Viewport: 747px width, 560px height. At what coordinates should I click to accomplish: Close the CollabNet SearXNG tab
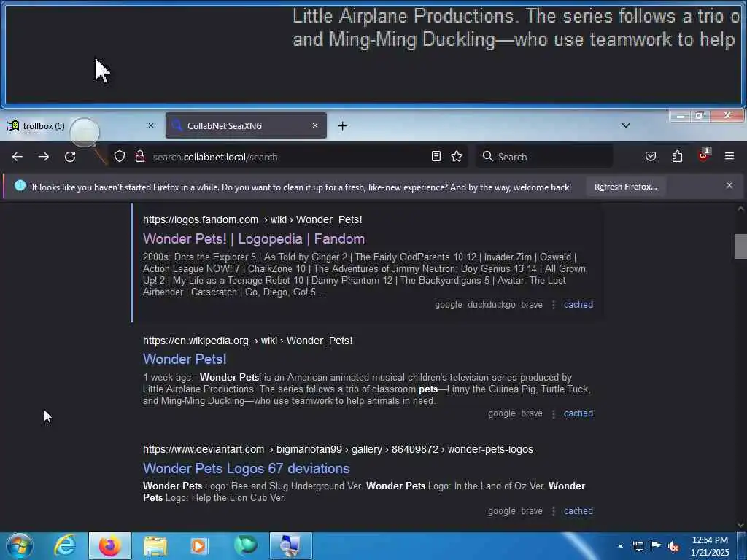tap(315, 125)
